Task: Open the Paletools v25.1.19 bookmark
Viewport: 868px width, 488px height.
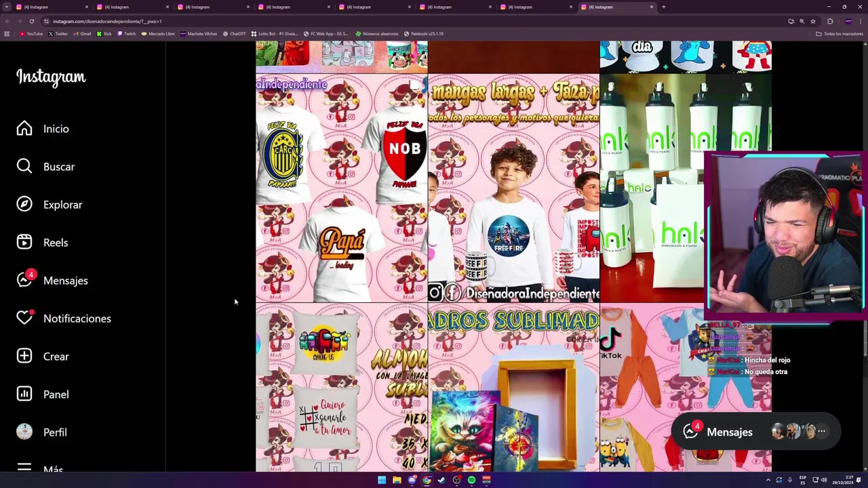Action: point(424,34)
